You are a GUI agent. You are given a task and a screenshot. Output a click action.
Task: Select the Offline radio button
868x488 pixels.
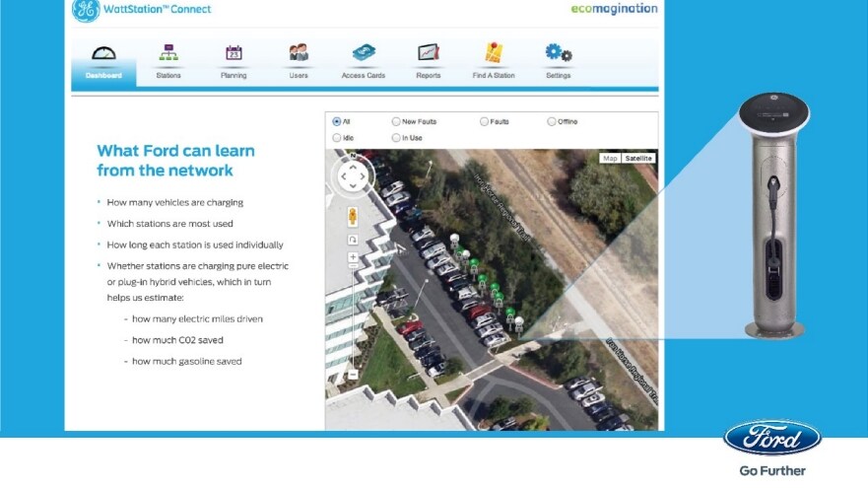click(552, 121)
